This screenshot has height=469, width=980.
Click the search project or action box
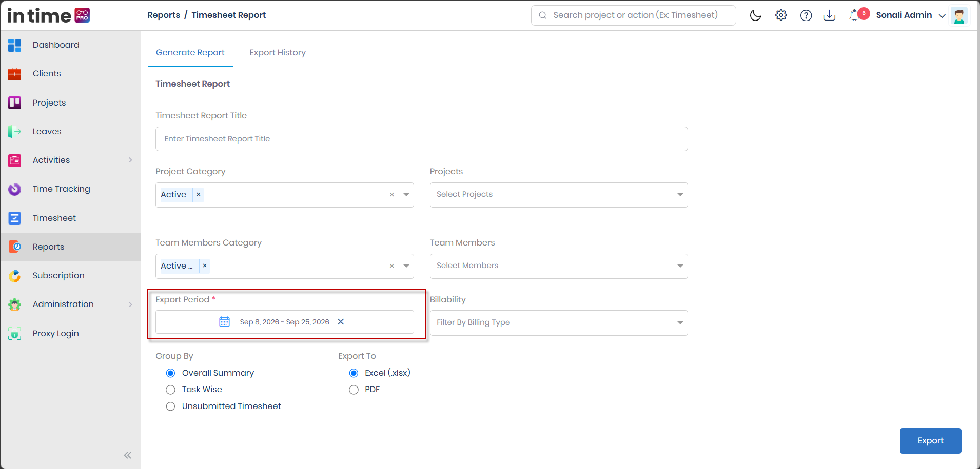pyautogui.click(x=633, y=15)
